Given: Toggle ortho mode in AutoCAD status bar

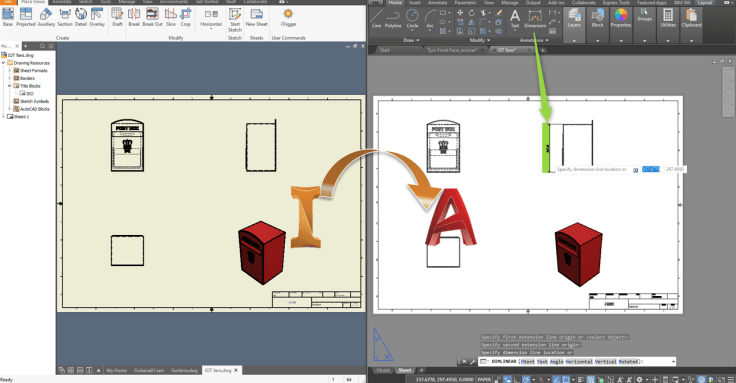Looking at the screenshot, I should tap(517, 379).
